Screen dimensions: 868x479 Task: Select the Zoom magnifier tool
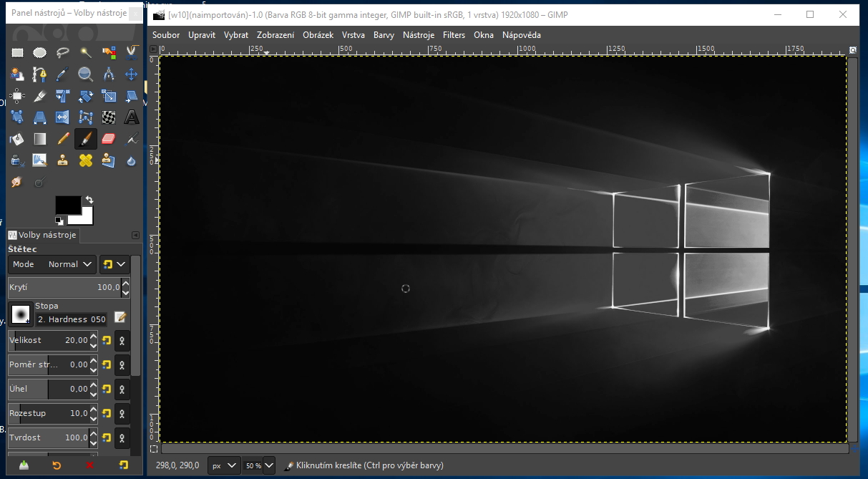[x=86, y=74]
